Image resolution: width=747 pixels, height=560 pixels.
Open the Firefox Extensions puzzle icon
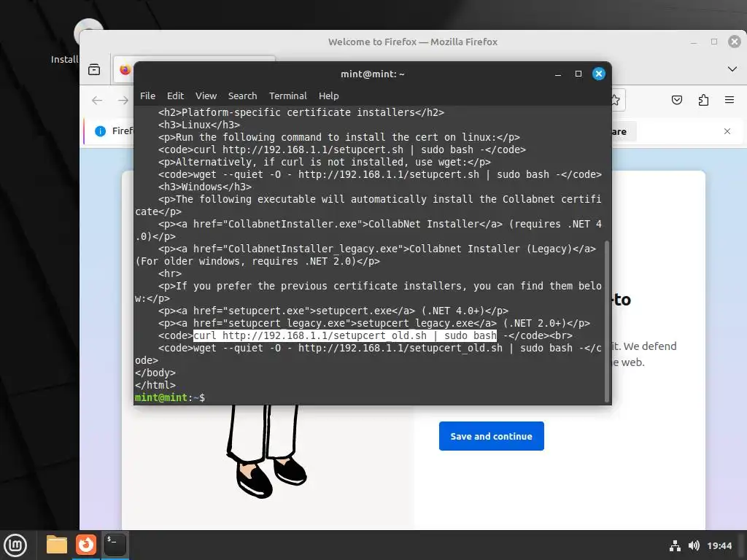tap(703, 100)
